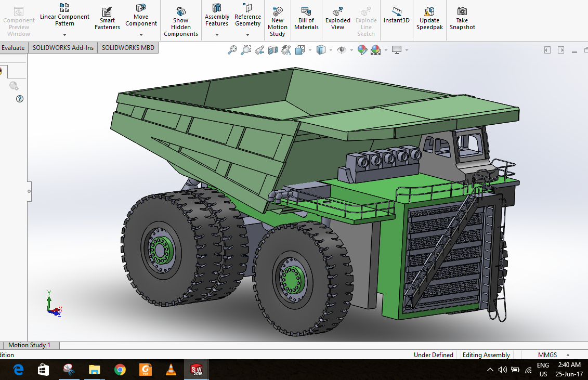This screenshot has height=380, width=588.
Task: Click the Exploded View tool
Action: tap(337, 19)
